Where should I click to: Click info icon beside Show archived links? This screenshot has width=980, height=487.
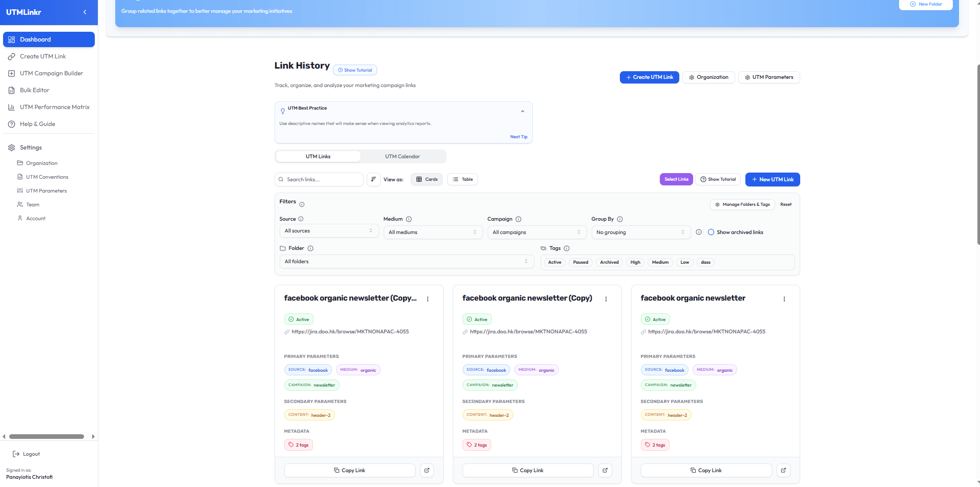tap(699, 232)
